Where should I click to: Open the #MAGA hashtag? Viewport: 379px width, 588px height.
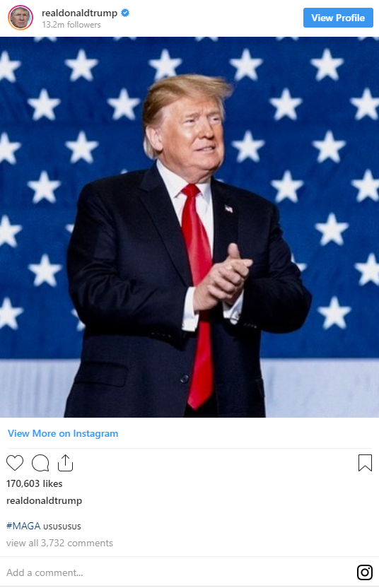pyautogui.click(x=23, y=526)
